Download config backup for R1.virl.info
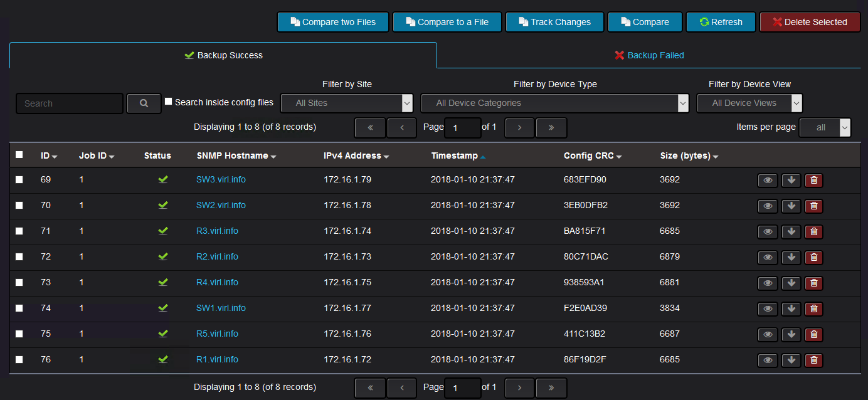The width and height of the screenshot is (868, 400). click(791, 361)
